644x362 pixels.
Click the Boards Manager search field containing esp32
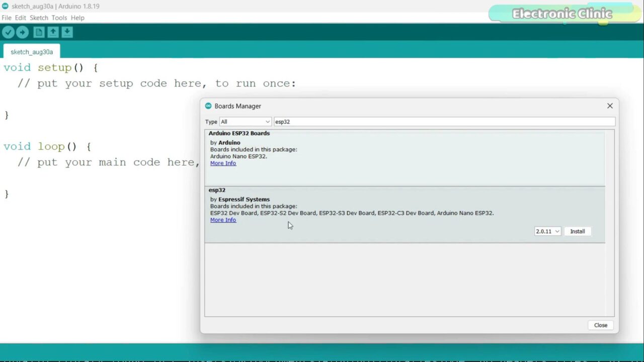(x=444, y=122)
